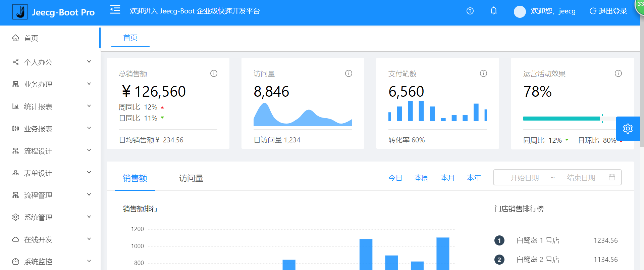Image resolution: width=644 pixels, height=270 pixels.
Task: Click the user avatar circle
Action: (x=520, y=12)
